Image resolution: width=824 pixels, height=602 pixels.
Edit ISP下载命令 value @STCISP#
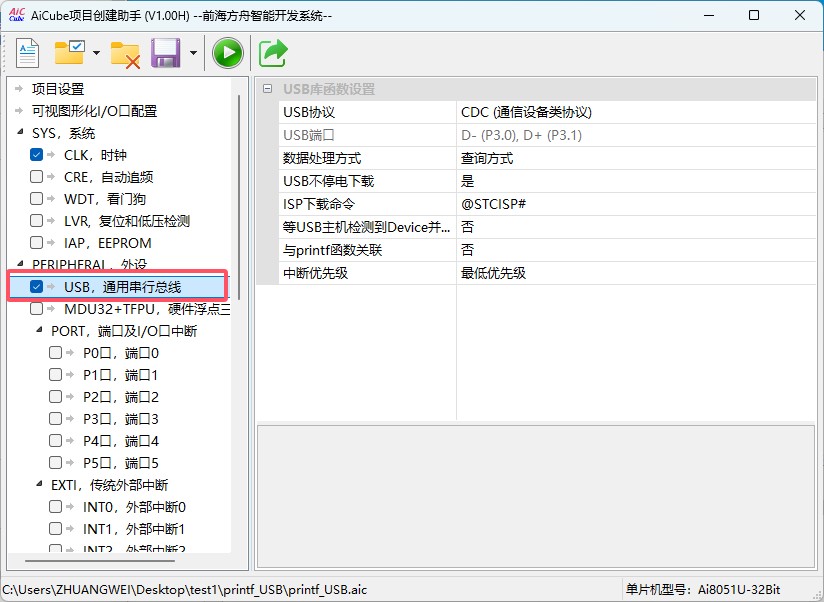coord(636,204)
